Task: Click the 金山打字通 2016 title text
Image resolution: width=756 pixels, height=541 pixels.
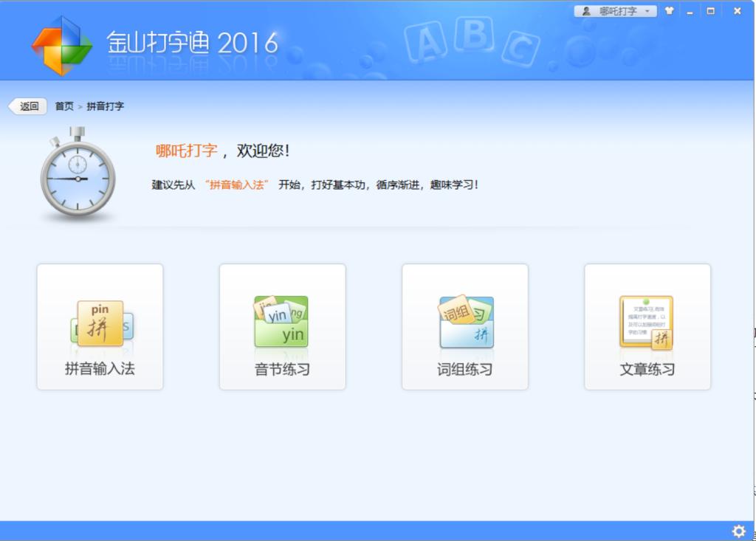Action: (x=192, y=42)
